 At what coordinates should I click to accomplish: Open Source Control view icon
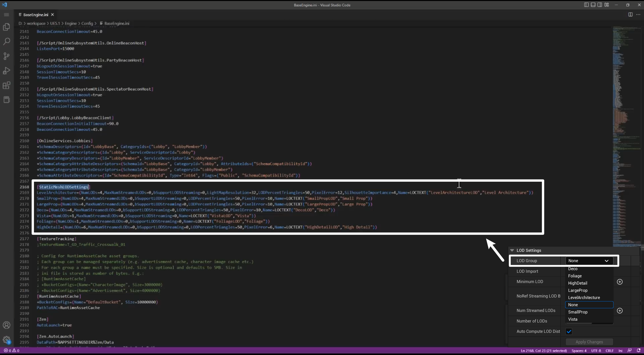click(x=6, y=56)
